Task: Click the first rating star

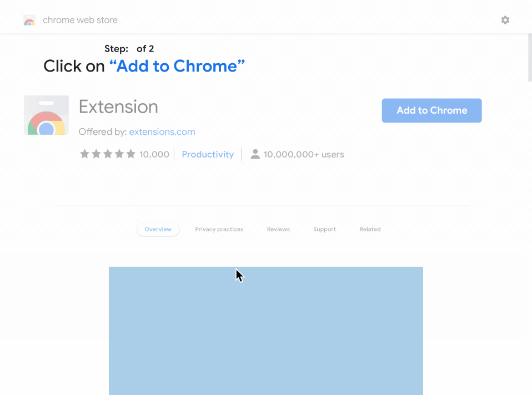Action: (84, 154)
